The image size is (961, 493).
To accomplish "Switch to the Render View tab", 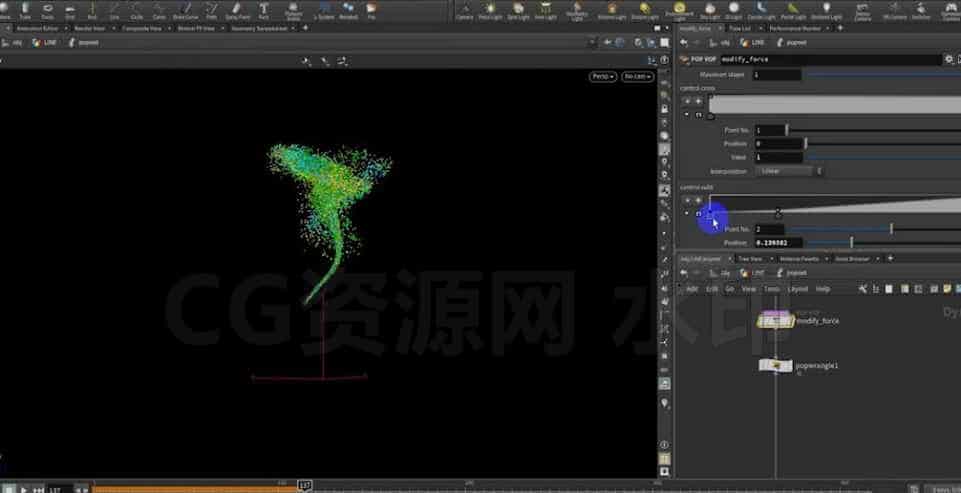I will pos(89,28).
